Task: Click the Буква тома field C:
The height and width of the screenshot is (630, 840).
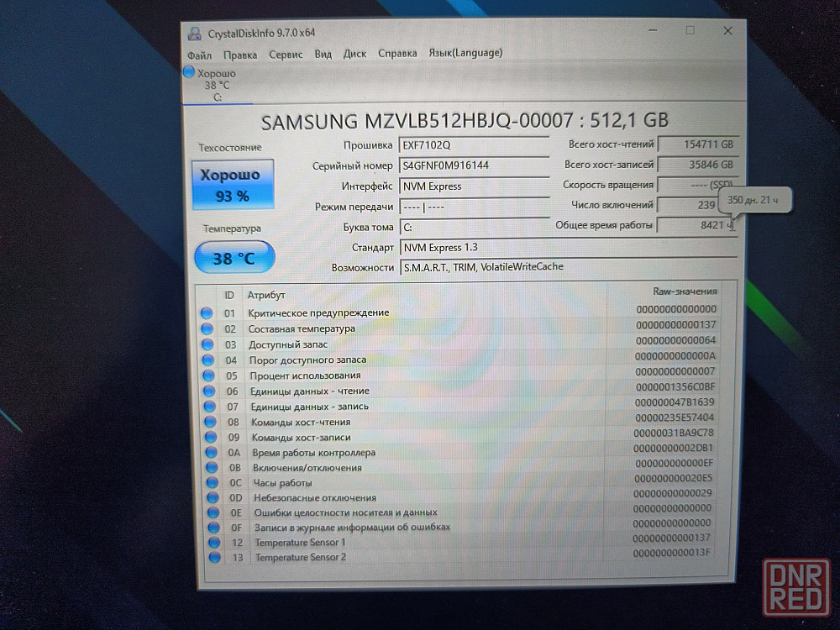Action: pos(474,227)
